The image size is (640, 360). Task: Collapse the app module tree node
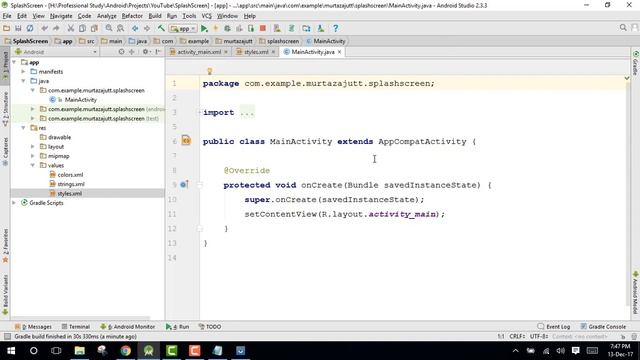[x=14, y=62]
